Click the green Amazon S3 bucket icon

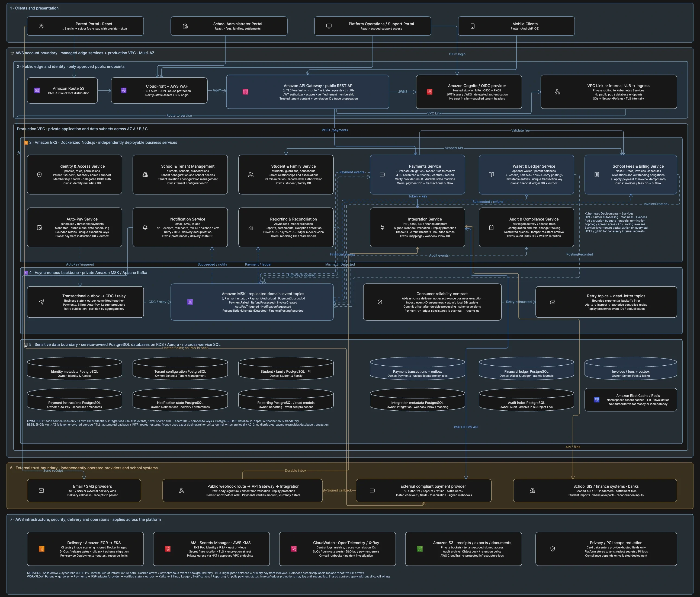coord(420,549)
